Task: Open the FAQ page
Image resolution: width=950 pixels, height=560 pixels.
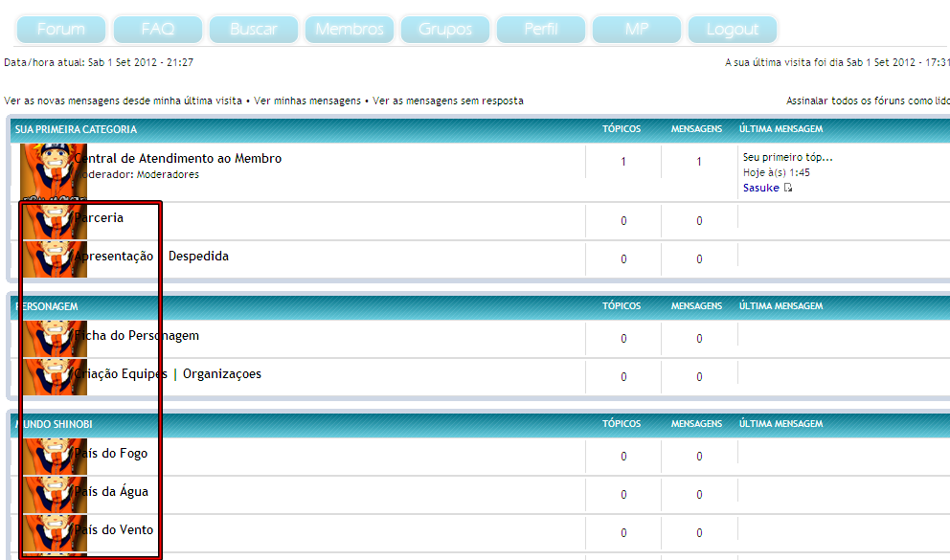Action: click(157, 29)
